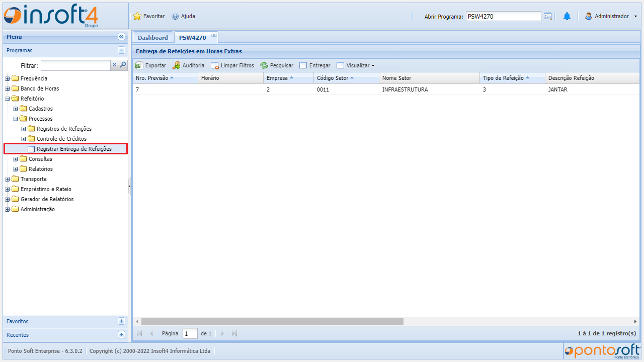This screenshot has height=362, width=644.
Task: Click the Exportar Excel icon
Action: [139, 65]
